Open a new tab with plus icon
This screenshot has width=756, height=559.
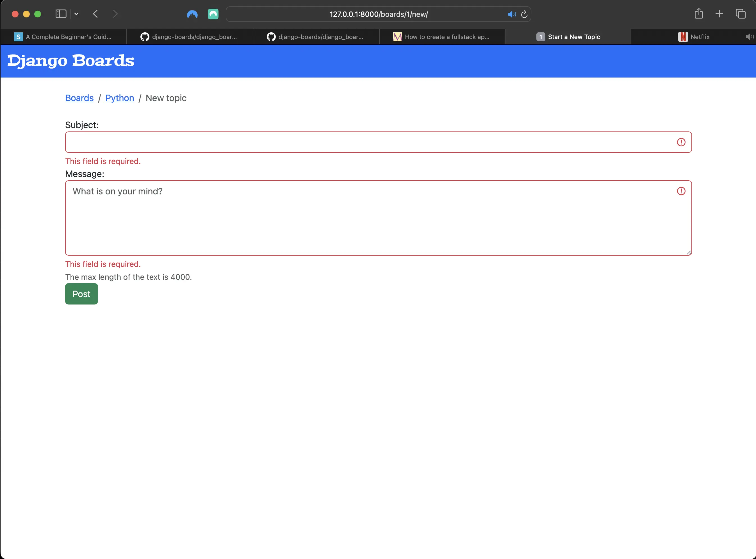coord(719,14)
